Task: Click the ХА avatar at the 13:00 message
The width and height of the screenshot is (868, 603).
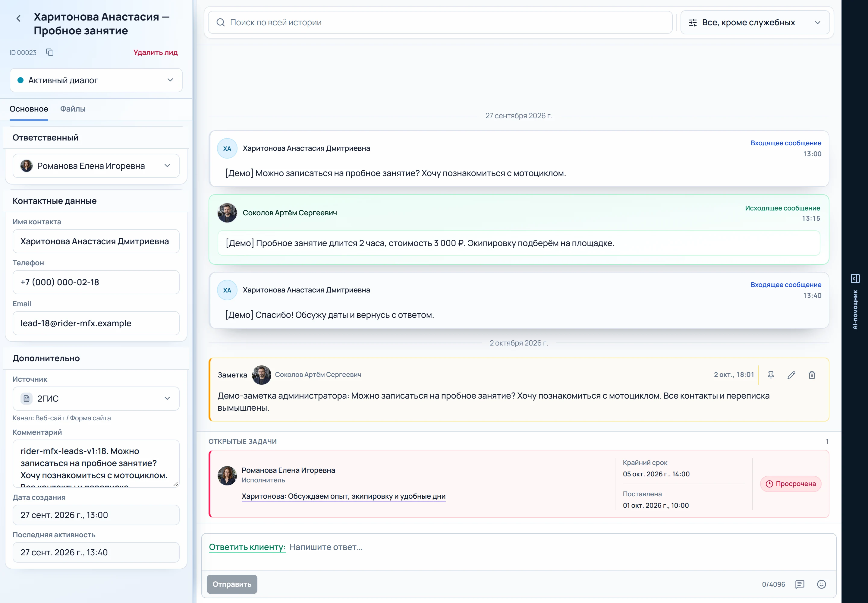Action: (x=227, y=148)
